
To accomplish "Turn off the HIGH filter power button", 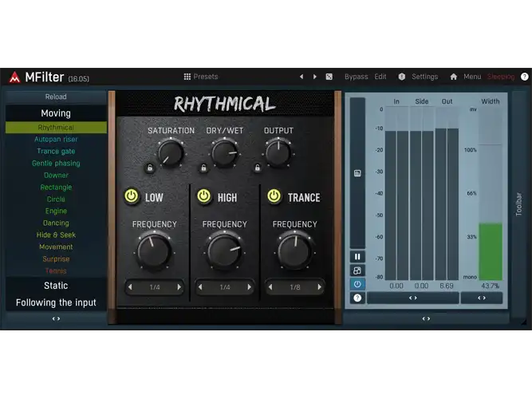I will (204, 196).
